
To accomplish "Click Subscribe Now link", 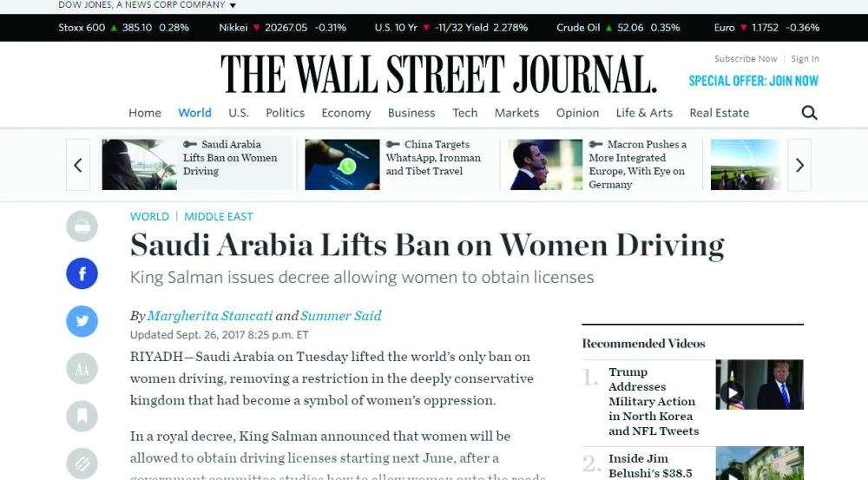I will [x=746, y=59].
